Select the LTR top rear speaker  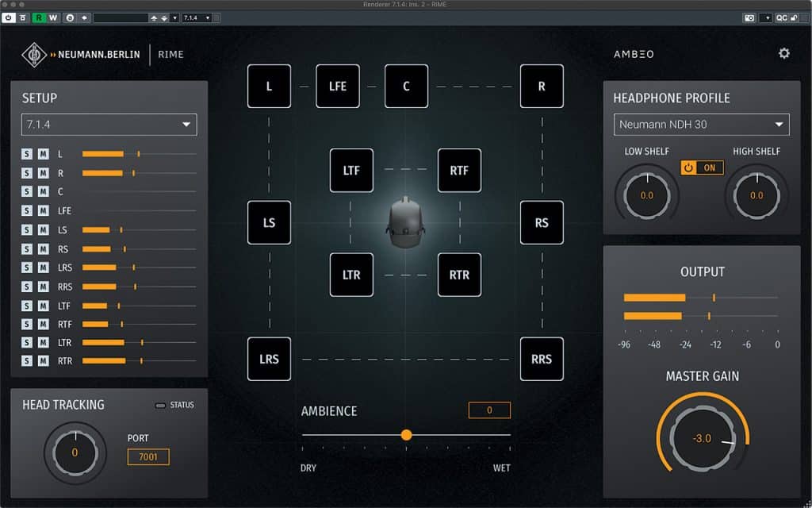(351, 275)
